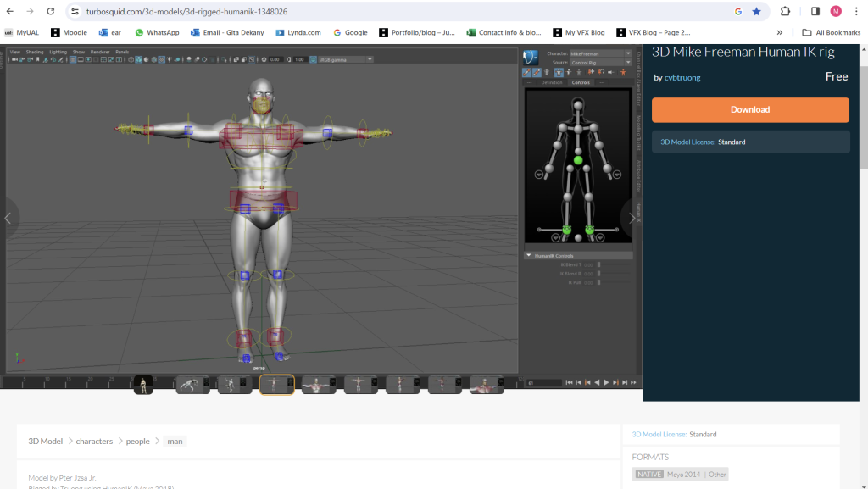This screenshot has width=868, height=489.
Task: Open the cvbtruong author link
Action: [x=682, y=78]
